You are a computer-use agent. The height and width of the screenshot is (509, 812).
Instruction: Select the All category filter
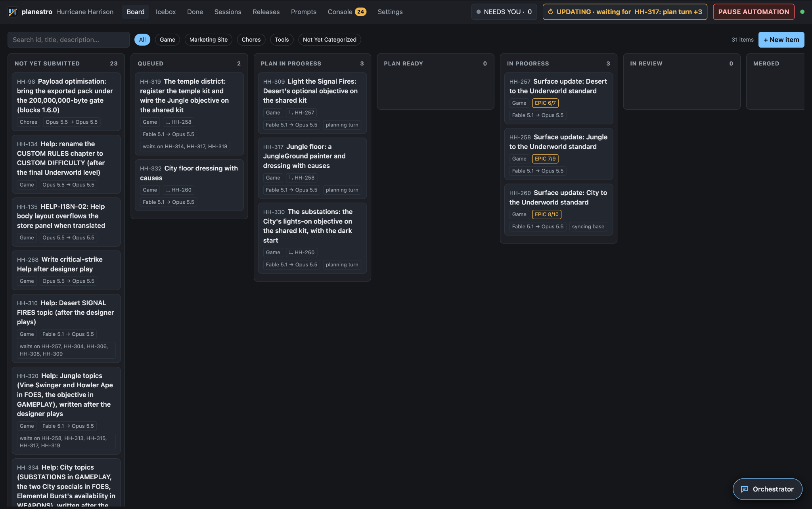click(142, 40)
